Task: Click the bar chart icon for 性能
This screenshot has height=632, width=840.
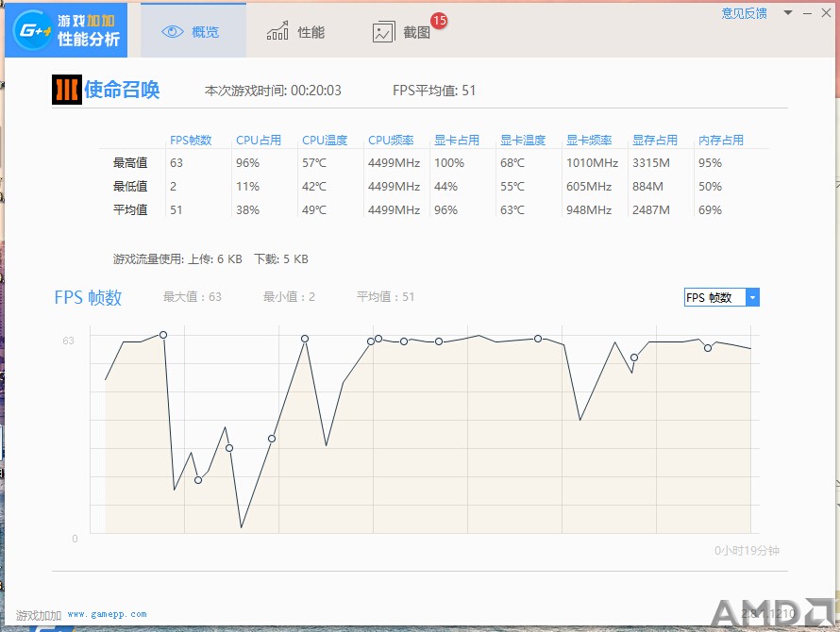Action: click(277, 31)
